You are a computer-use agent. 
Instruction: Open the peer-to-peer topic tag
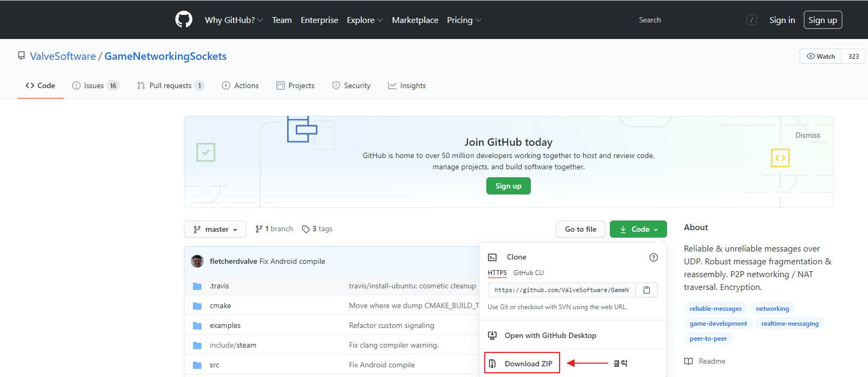point(708,338)
